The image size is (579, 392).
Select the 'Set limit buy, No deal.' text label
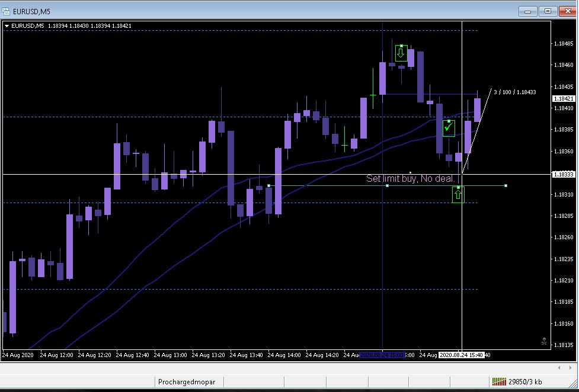[411, 179]
